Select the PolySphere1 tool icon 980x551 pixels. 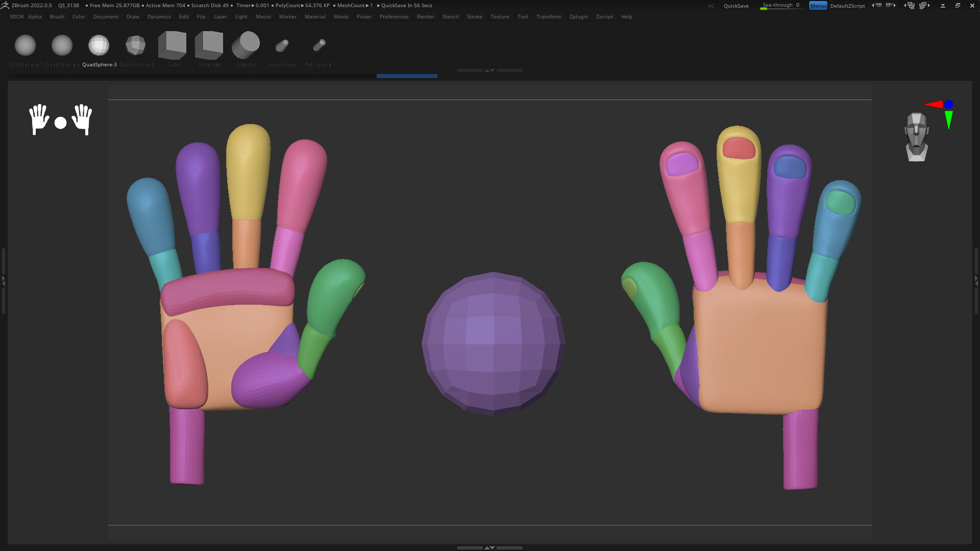pos(319,45)
